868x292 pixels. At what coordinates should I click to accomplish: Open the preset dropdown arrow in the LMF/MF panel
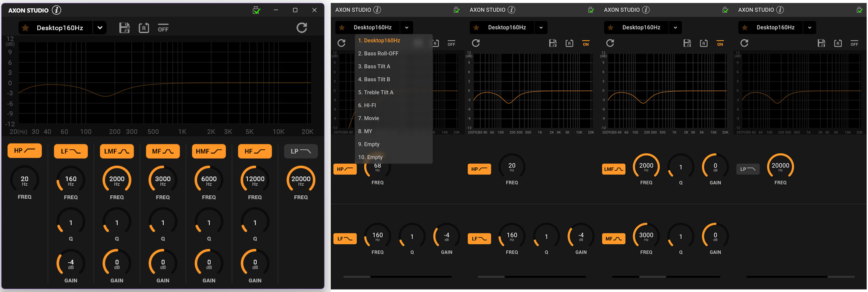coord(675,28)
